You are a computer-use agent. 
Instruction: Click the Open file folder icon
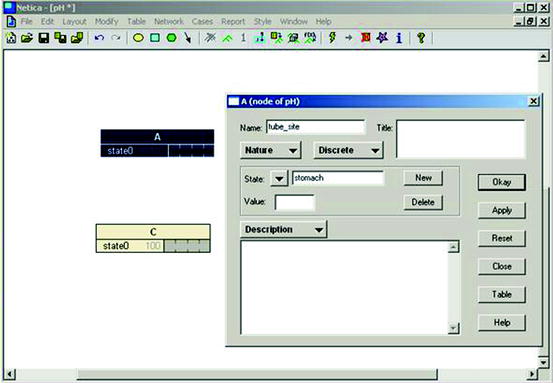27,38
